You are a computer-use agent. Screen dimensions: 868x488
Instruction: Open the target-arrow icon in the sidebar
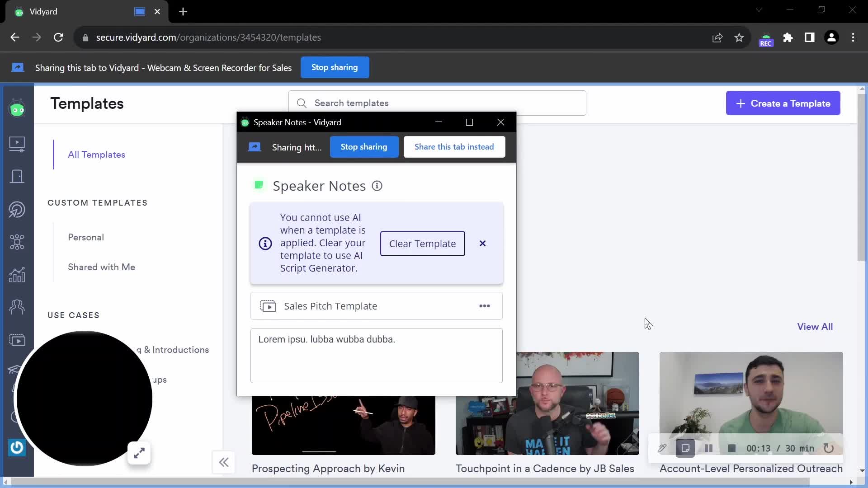pyautogui.click(x=17, y=210)
